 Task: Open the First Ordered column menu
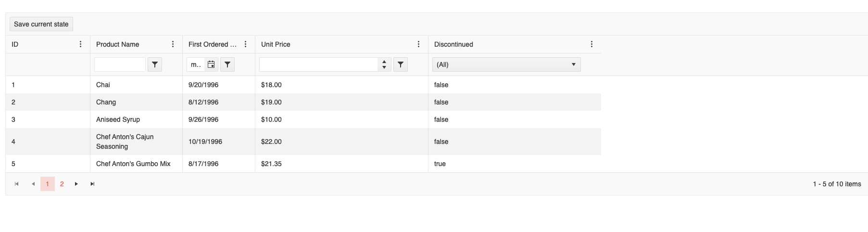point(245,44)
